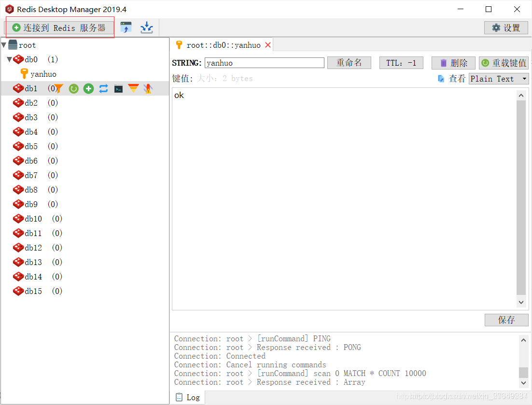This screenshot has height=405, width=532.
Task: Select the db12 database icon
Action: coord(18,248)
